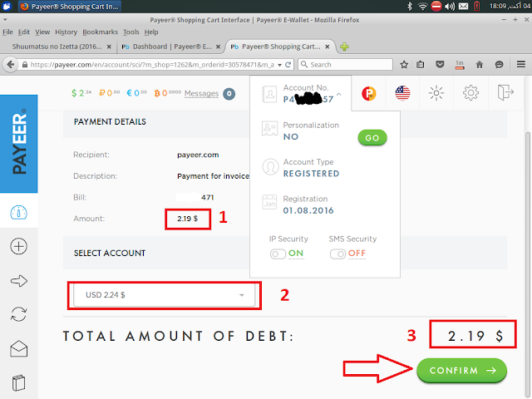Click the green GO personalization button
532x399 pixels.
click(x=372, y=138)
